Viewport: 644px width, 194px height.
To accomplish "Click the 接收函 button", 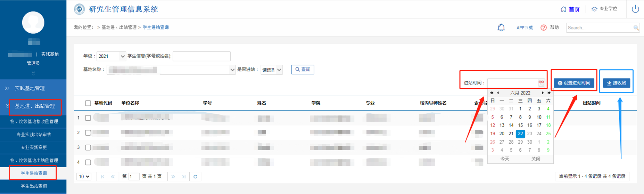I will point(616,83).
